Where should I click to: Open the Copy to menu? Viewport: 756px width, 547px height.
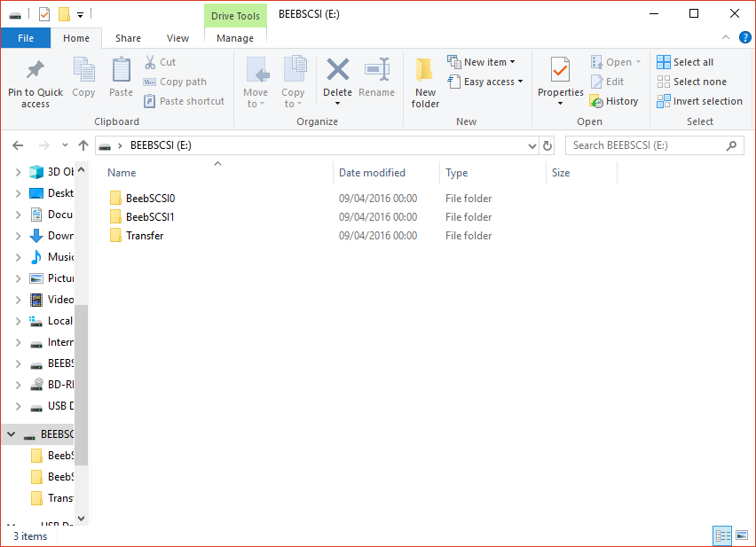click(x=293, y=82)
